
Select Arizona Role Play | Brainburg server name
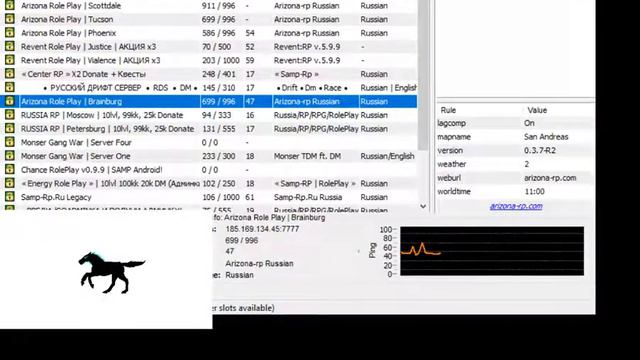coord(71,102)
